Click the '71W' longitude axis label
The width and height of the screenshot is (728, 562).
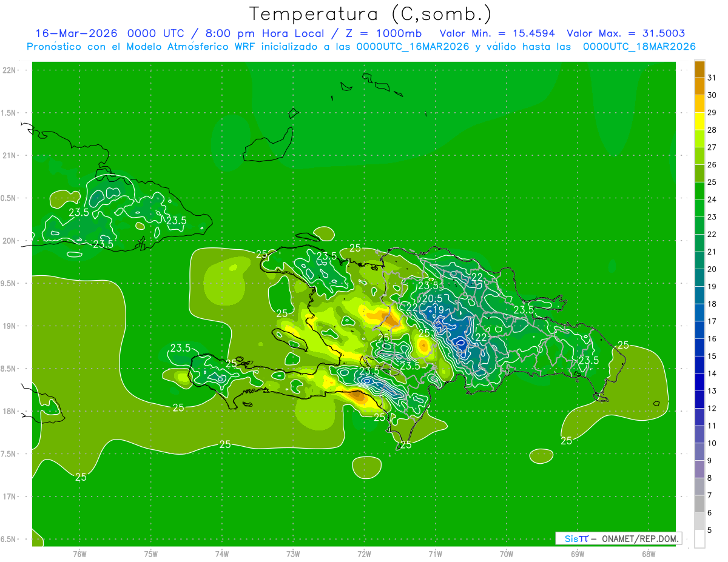(x=435, y=554)
